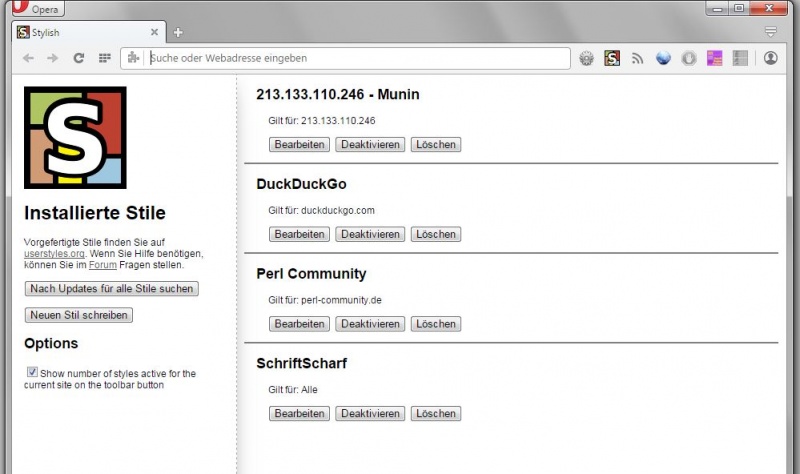Click Deaktivieren for DuckDuckGo style

(370, 234)
